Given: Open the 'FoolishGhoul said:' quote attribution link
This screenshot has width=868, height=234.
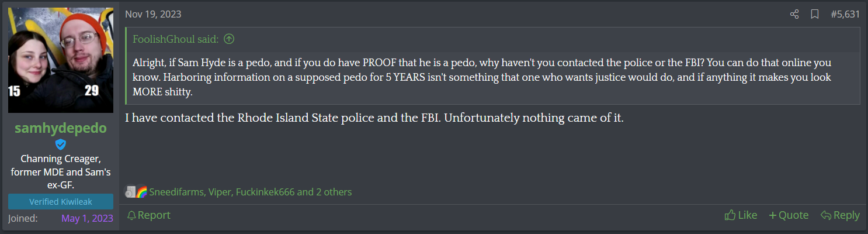Looking at the screenshot, I should click(x=176, y=39).
